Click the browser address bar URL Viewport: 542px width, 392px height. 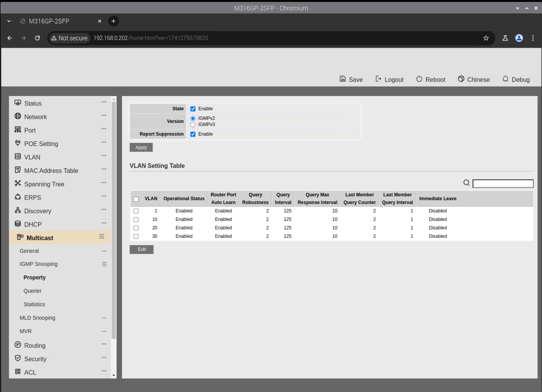[151, 38]
